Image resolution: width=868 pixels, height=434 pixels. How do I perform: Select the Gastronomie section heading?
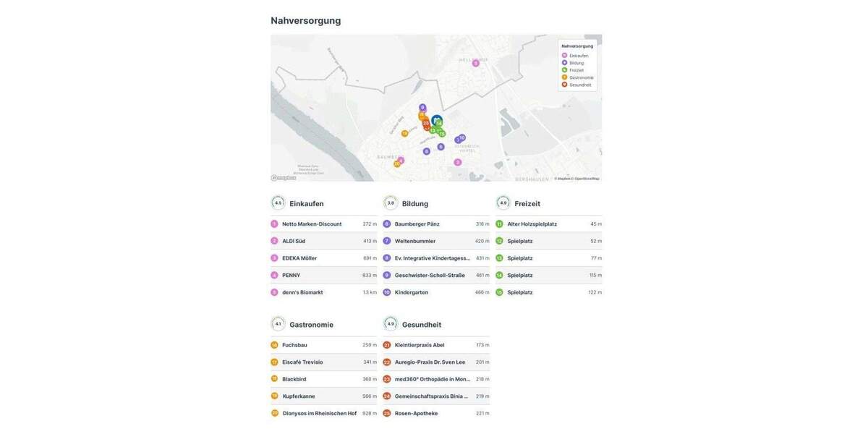[x=311, y=323]
